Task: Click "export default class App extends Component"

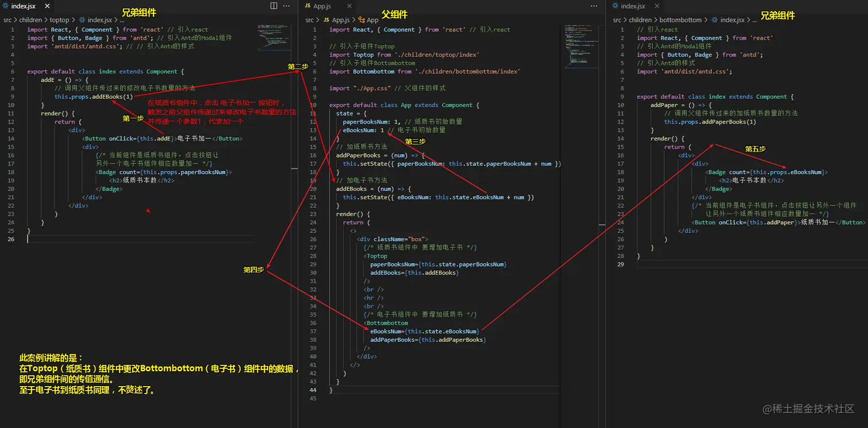Action: click(404, 105)
